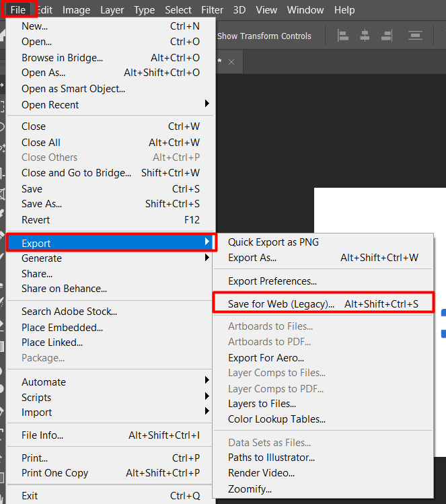Choose Open... from the File menu
Image resolution: width=446 pixels, height=504 pixels.
(x=110, y=42)
